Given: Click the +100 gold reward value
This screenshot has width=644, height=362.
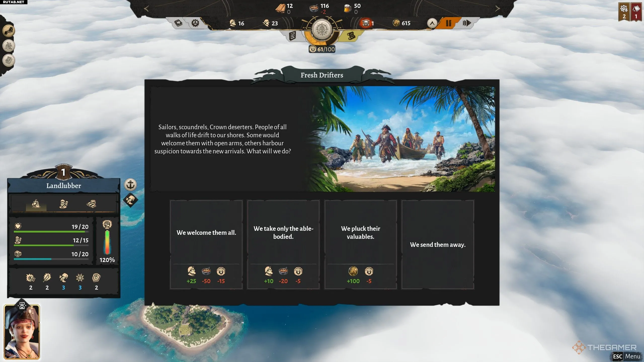Looking at the screenshot, I should pyautogui.click(x=353, y=281).
